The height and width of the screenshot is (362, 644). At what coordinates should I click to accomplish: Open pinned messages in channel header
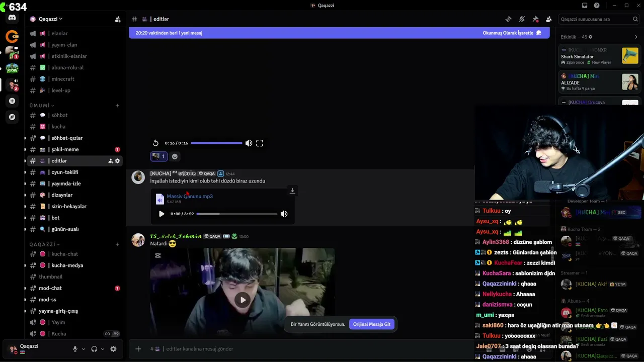click(x=535, y=19)
